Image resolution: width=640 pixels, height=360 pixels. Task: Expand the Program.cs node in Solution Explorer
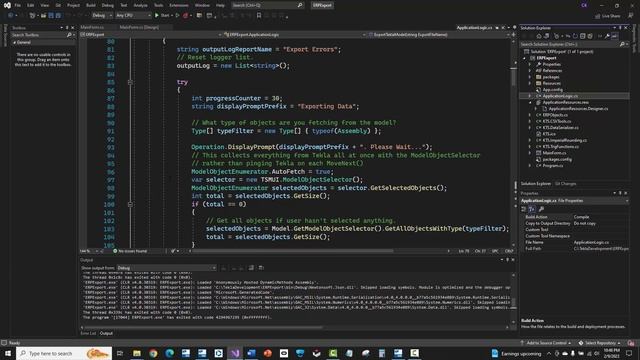pos(530,166)
